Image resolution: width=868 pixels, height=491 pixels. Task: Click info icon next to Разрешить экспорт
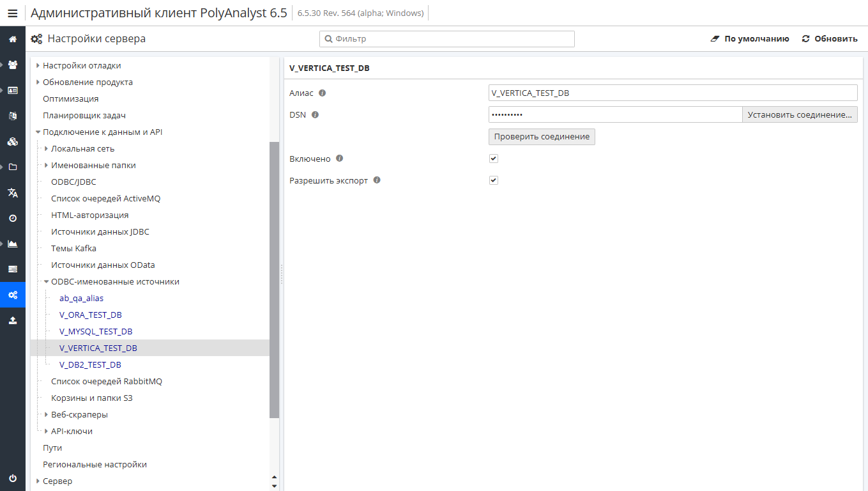pyautogui.click(x=377, y=180)
